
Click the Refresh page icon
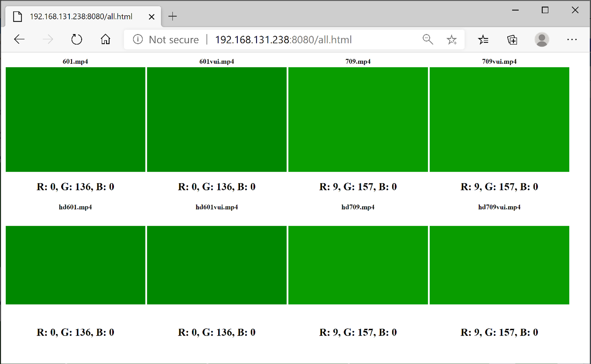point(77,40)
